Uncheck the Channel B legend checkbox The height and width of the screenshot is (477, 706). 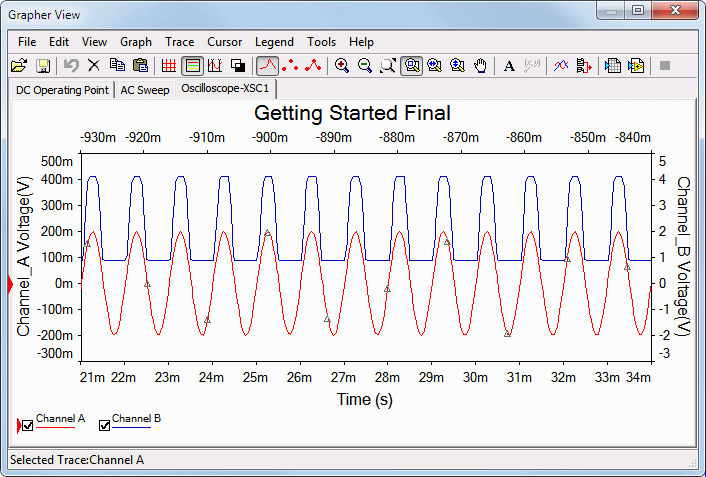104,425
